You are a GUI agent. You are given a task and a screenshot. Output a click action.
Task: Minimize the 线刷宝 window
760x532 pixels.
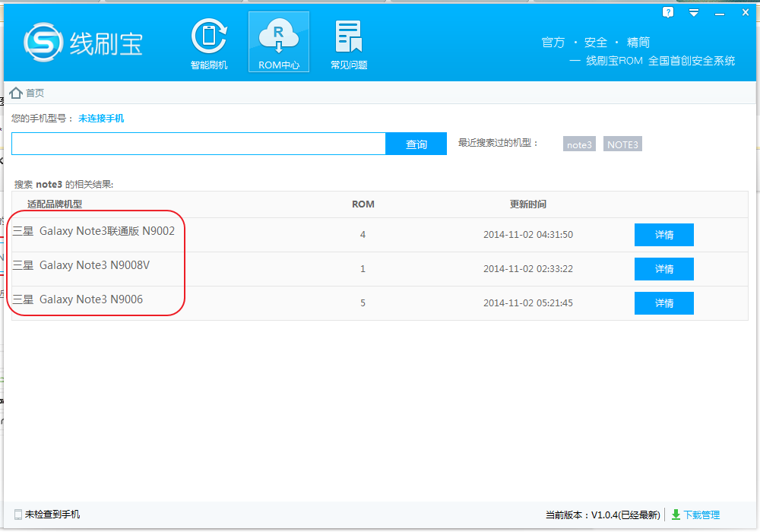[x=720, y=14]
